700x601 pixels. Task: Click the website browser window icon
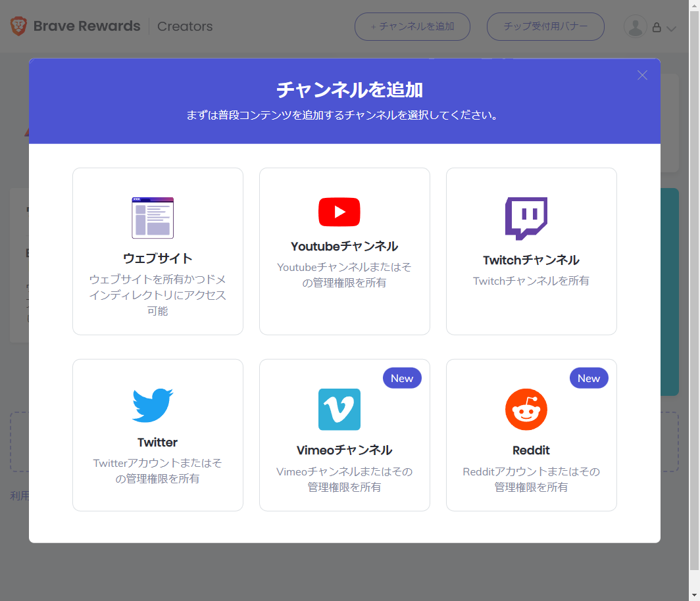click(153, 218)
